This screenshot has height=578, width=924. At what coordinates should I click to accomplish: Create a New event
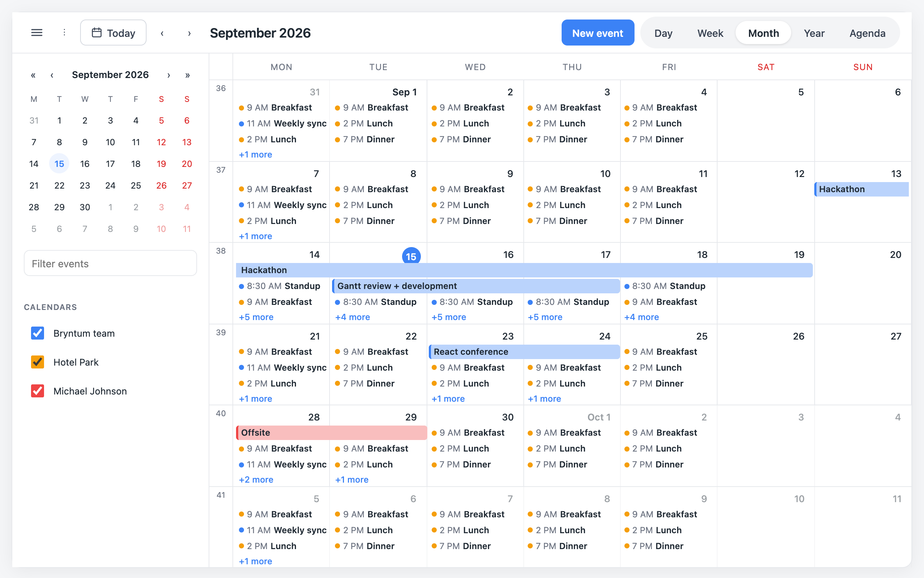pyautogui.click(x=598, y=33)
